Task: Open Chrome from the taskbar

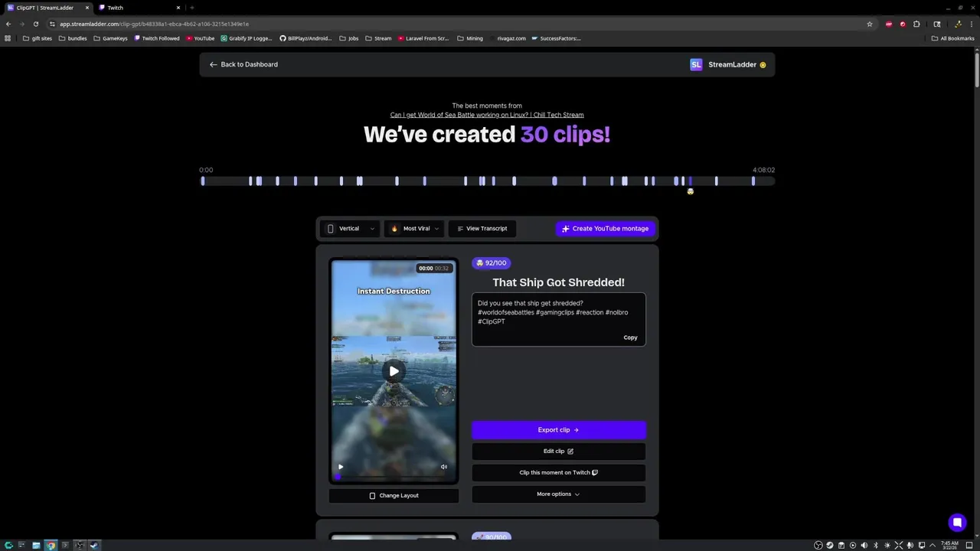Action: (x=51, y=545)
